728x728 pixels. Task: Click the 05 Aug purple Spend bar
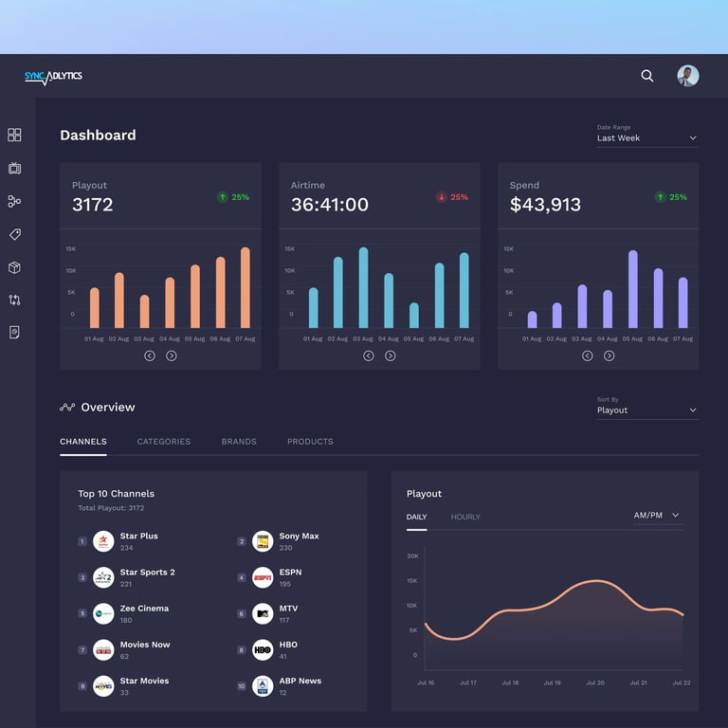point(633,289)
